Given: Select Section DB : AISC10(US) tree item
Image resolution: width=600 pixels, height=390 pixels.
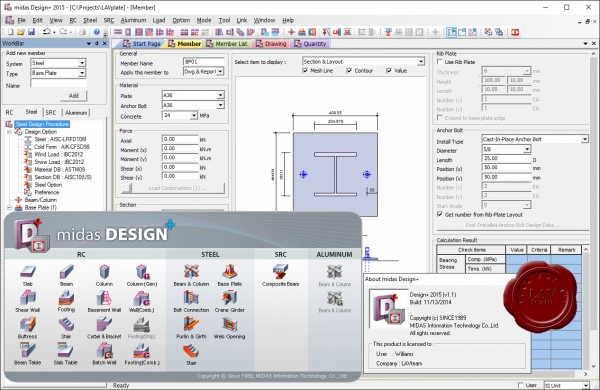Looking at the screenshot, I should [63, 177].
